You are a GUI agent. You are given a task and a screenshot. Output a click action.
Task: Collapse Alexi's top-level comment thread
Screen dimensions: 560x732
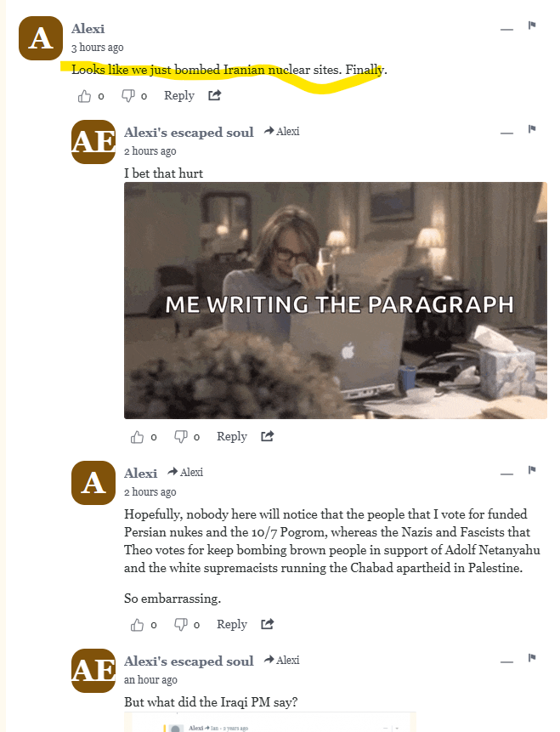pos(506,30)
